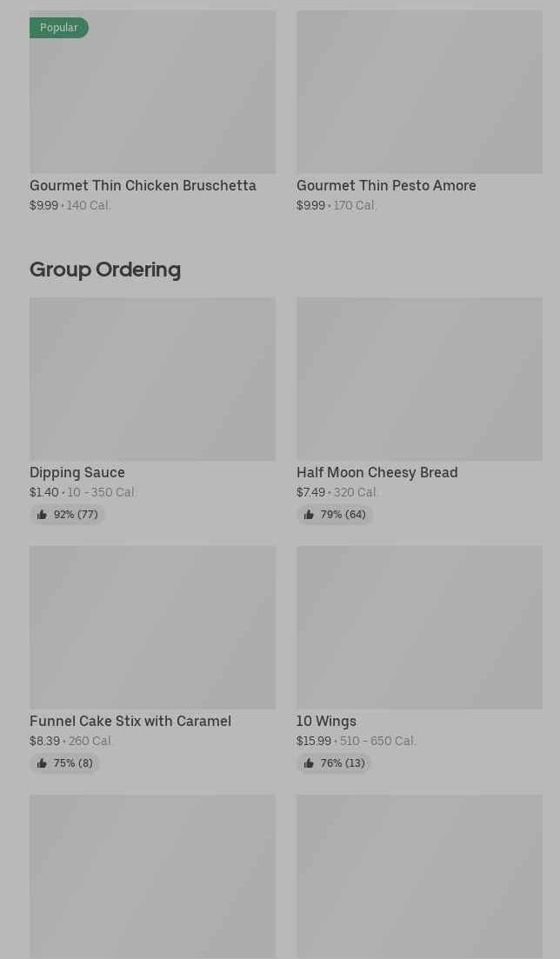Click thumbs-up icon on 10 Wings rating
Screen dimensions: 560x959
click(x=309, y=763)
